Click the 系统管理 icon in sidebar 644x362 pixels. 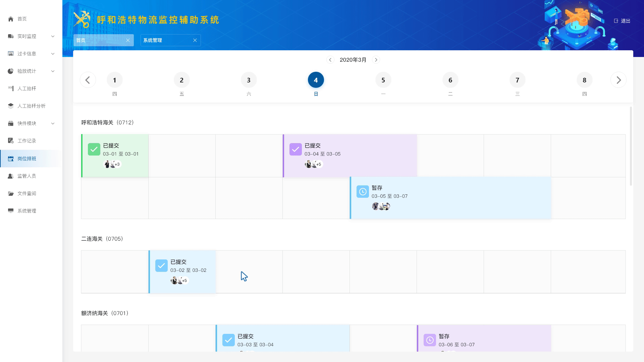(x=10, y=211)
